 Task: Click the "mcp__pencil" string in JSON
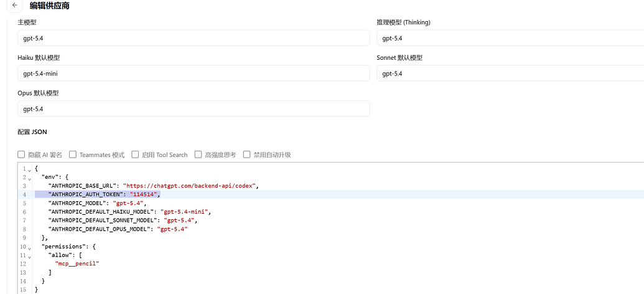78,263
